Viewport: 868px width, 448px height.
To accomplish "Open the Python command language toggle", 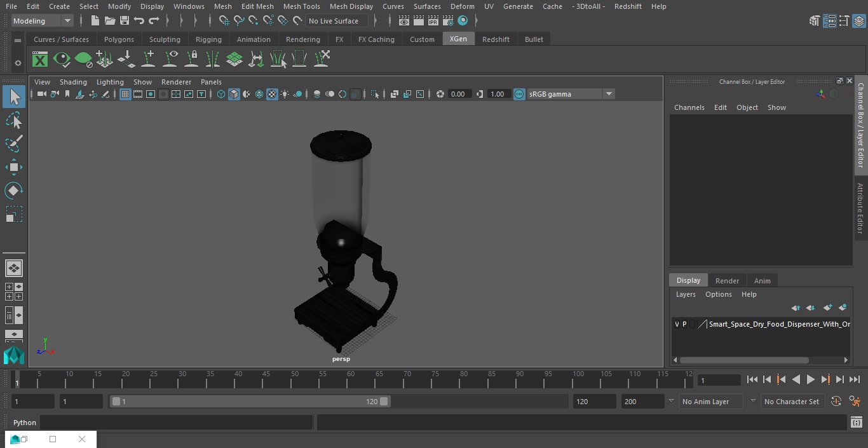I will pyautogui.click(x=25, y=423).
